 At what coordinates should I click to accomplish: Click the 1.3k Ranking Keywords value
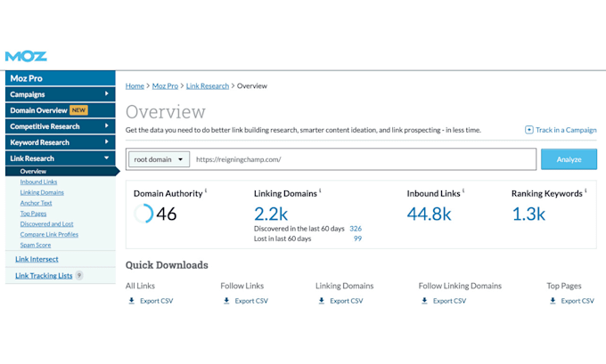click(x=528, y=214)
